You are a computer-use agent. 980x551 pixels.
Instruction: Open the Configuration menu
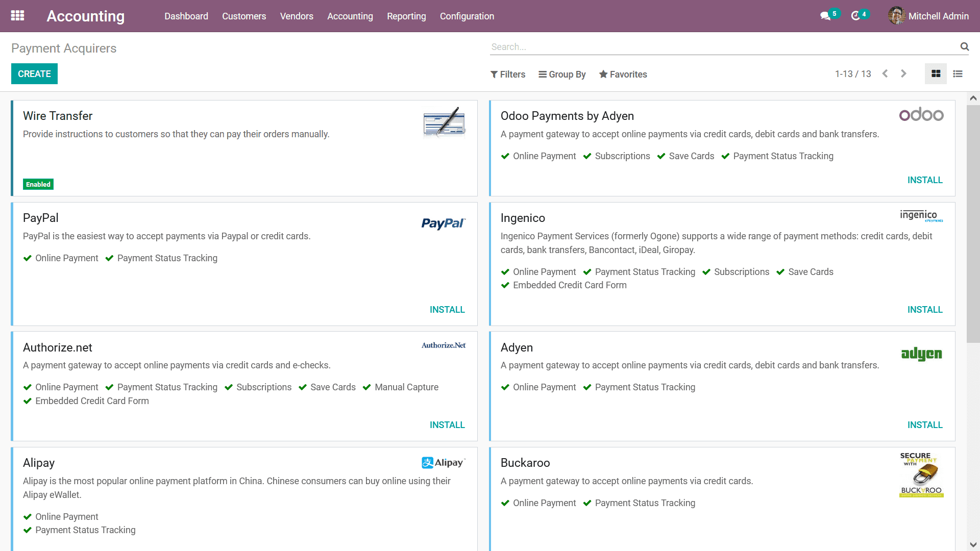click(467, 16)
